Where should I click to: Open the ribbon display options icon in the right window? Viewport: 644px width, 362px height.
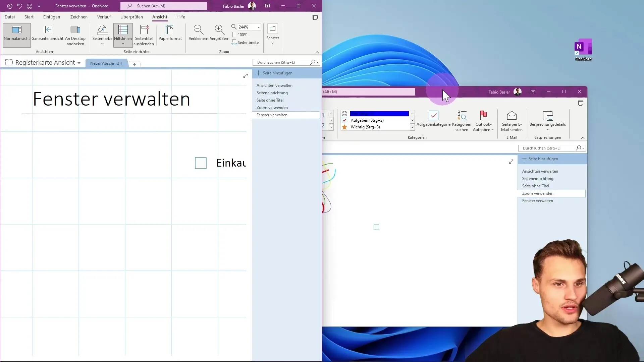(533, 92)
